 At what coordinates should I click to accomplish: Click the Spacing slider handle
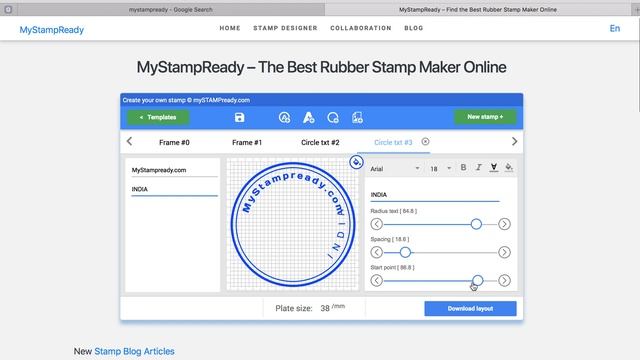pos(405,252)
